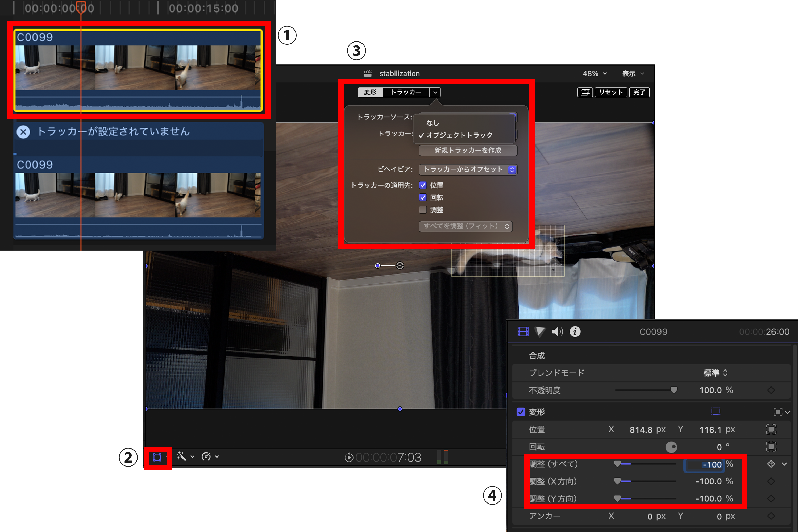The image size is (798, 532).
Task: Click the リセット button
Action: 611,92
